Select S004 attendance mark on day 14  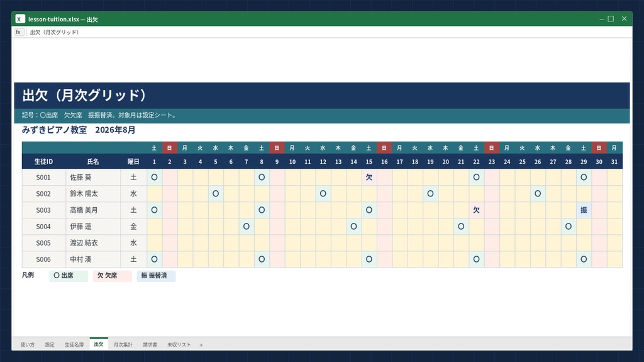(x=353, y=227)
